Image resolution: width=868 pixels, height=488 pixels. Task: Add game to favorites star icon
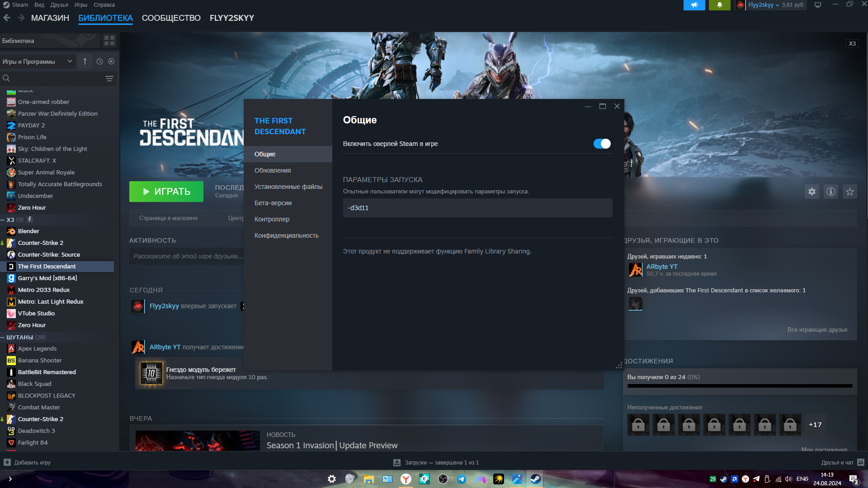coord(850,192)
